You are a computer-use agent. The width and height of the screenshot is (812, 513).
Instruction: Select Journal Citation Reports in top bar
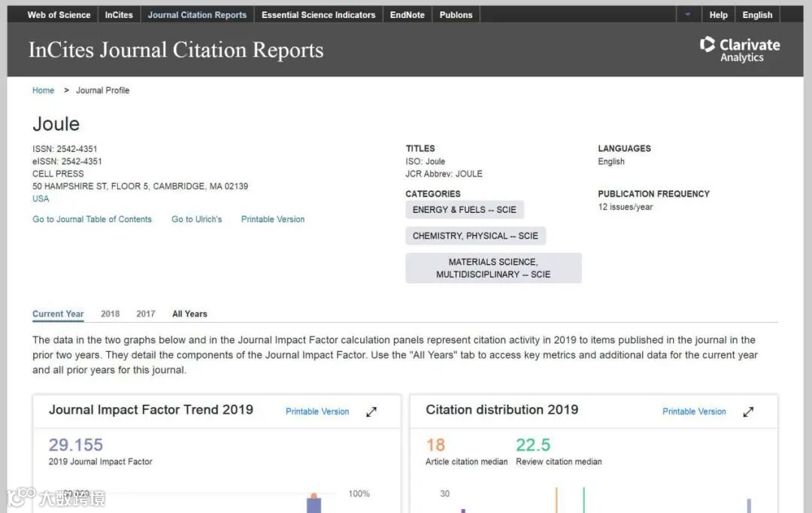click(197, 15)
